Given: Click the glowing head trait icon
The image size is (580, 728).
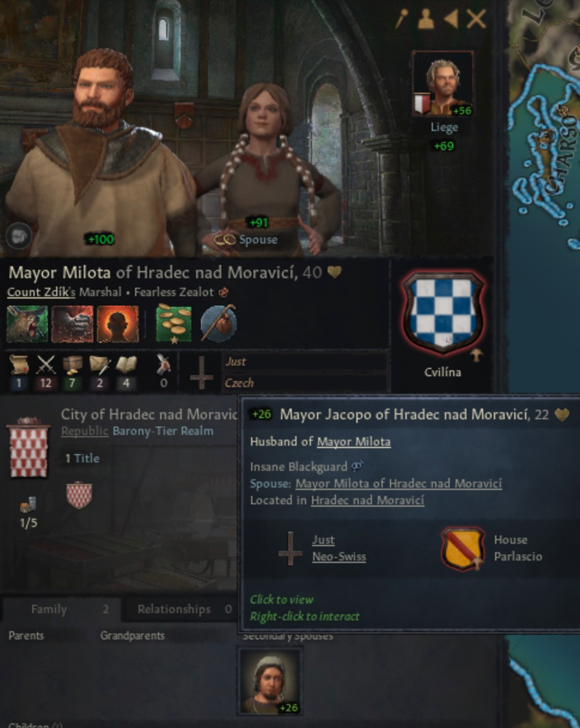Looking at the screenshot, I should tap(118, 324).
